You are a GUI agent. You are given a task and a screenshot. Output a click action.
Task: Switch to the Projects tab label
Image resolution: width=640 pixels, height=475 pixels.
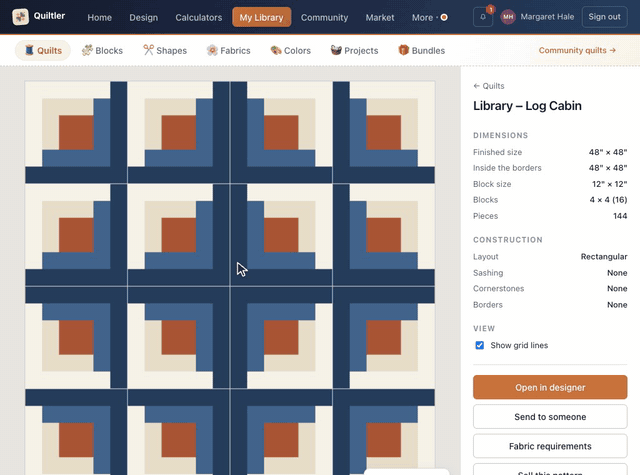[x=361, y=51]
